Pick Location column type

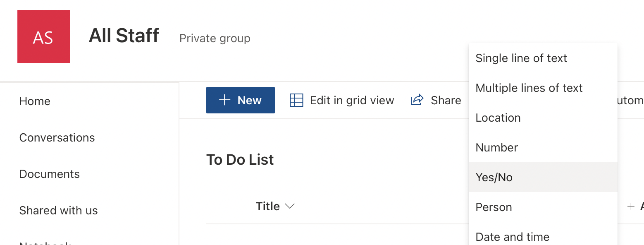(498, 118)
